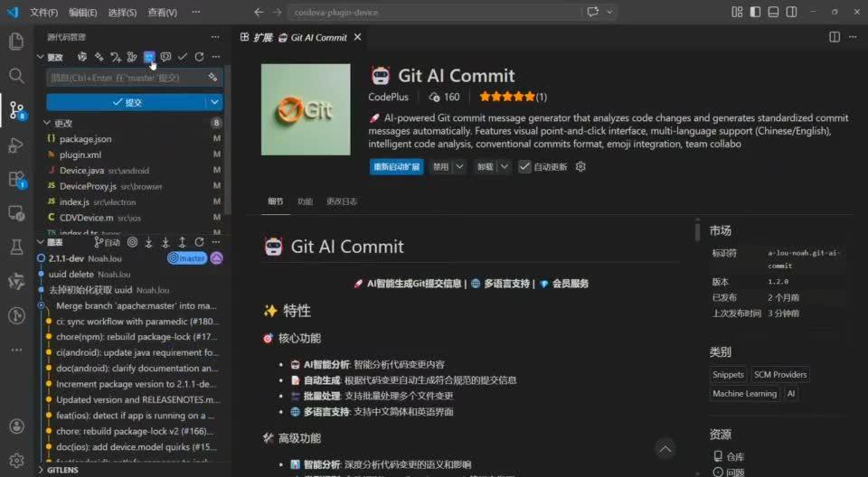Screen dimensions: 868x477
Task: Open the CodePlus publisher link
Action: 388,97
